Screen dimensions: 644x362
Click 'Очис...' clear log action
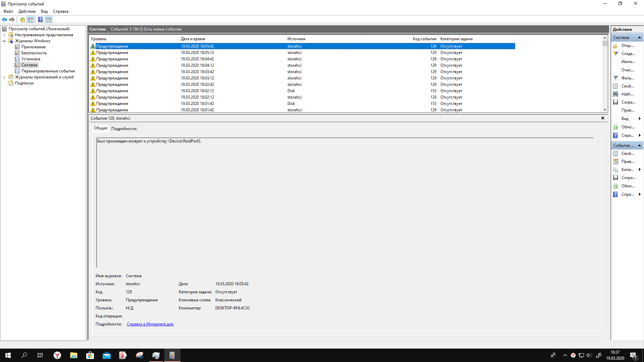point(628,70)
